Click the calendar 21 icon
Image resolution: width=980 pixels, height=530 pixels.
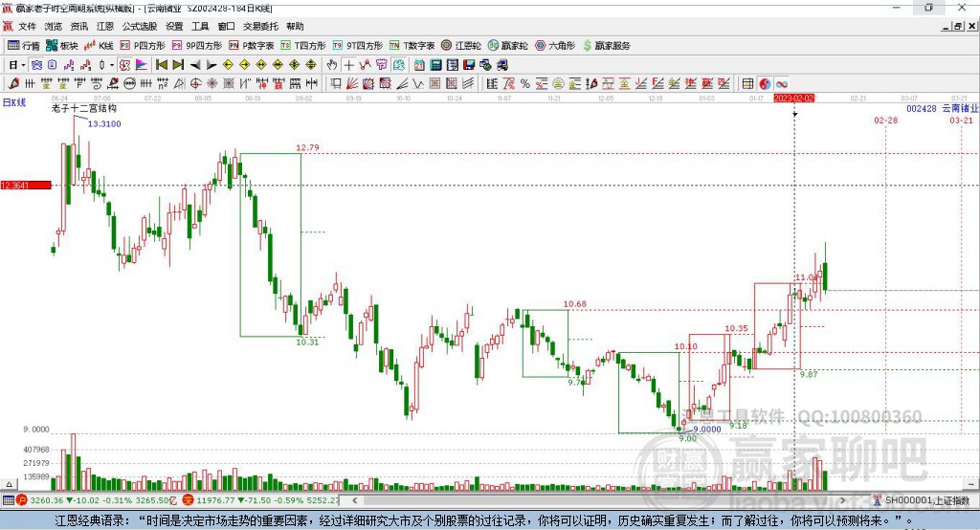[x=419, y=65]
